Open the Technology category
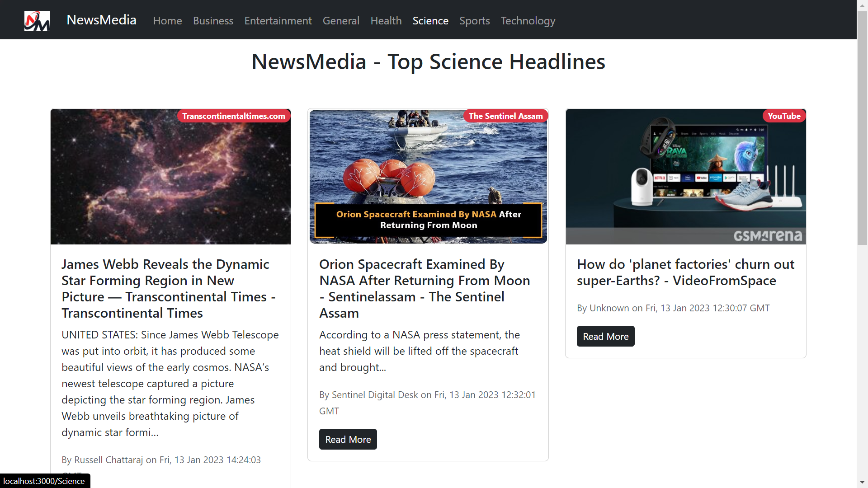 click(528, 21)
